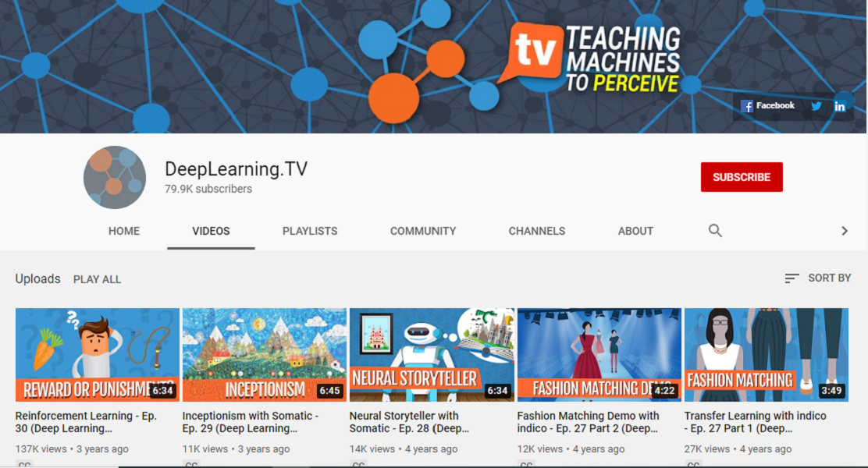
Task: Click the Sort By lines icon
Action: 792,278
